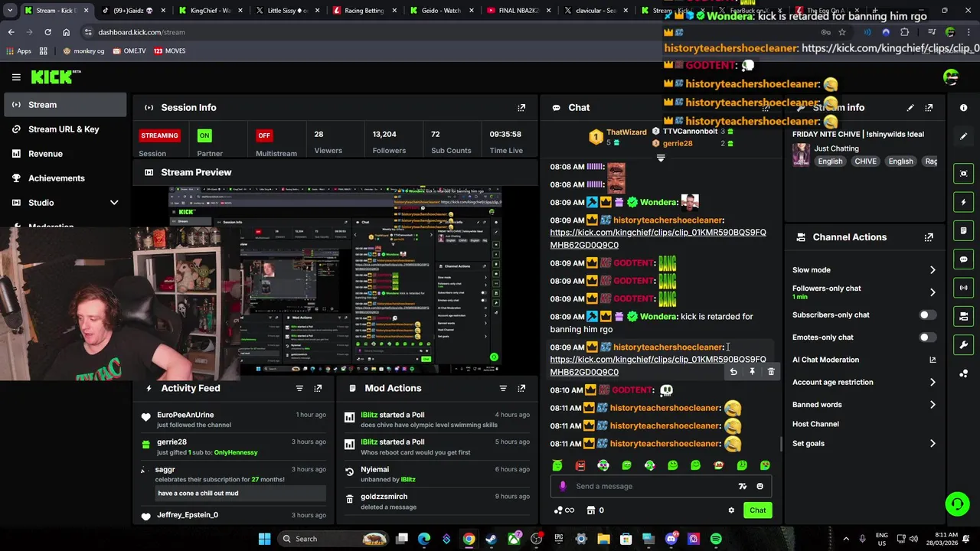Screen dimensions: 980x551
Task: Click the user avatar at top right
Action: tap(951, 77)
